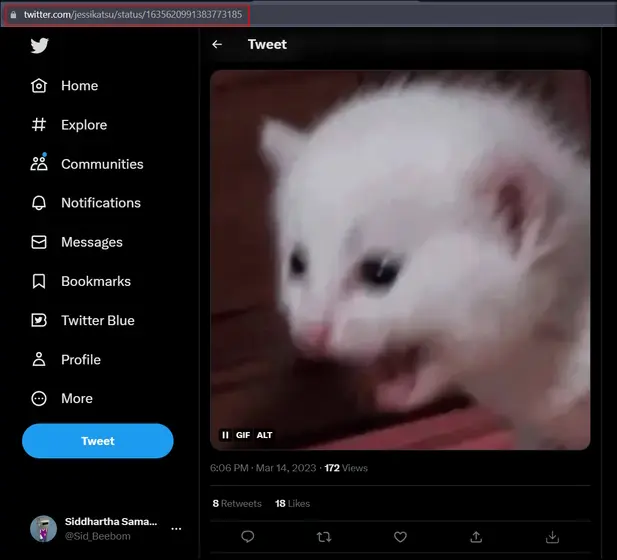Go to Communities in the sidebar

pyautogui.click(x=101, y=164)
